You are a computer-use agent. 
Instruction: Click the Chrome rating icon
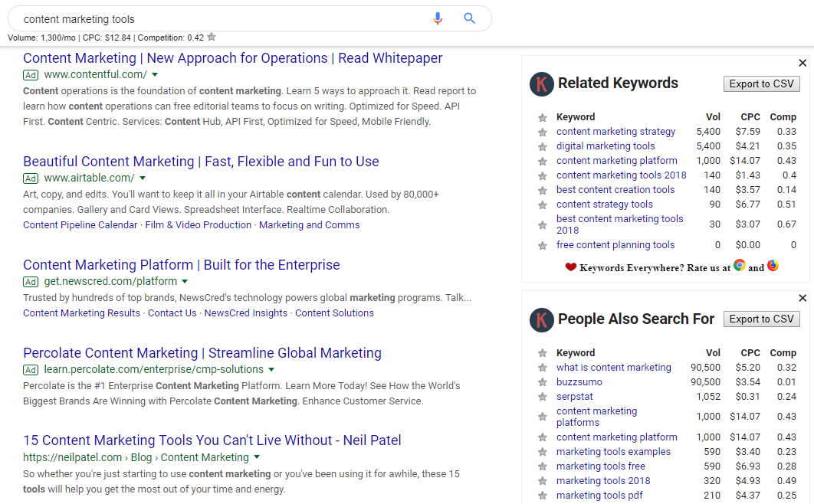[x=739, y=266]
